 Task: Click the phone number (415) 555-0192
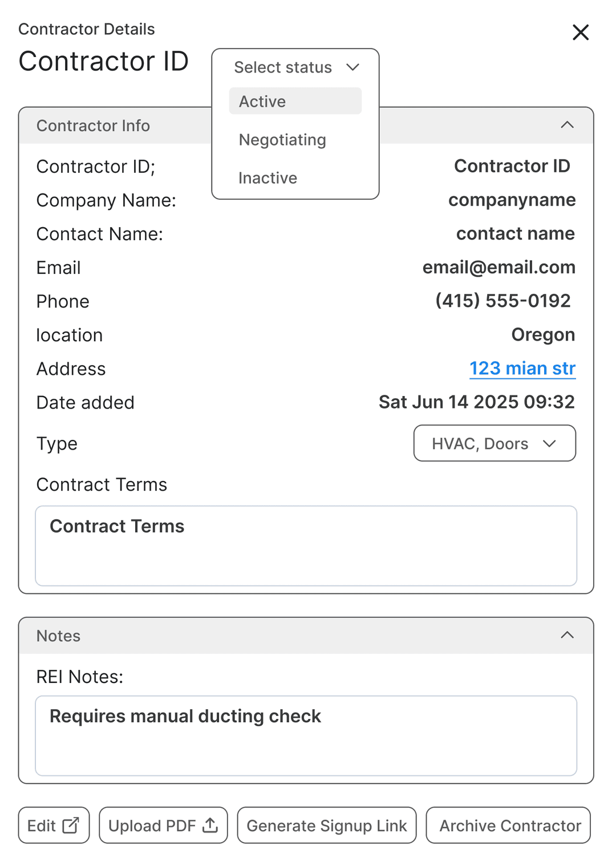click(502, 301)
